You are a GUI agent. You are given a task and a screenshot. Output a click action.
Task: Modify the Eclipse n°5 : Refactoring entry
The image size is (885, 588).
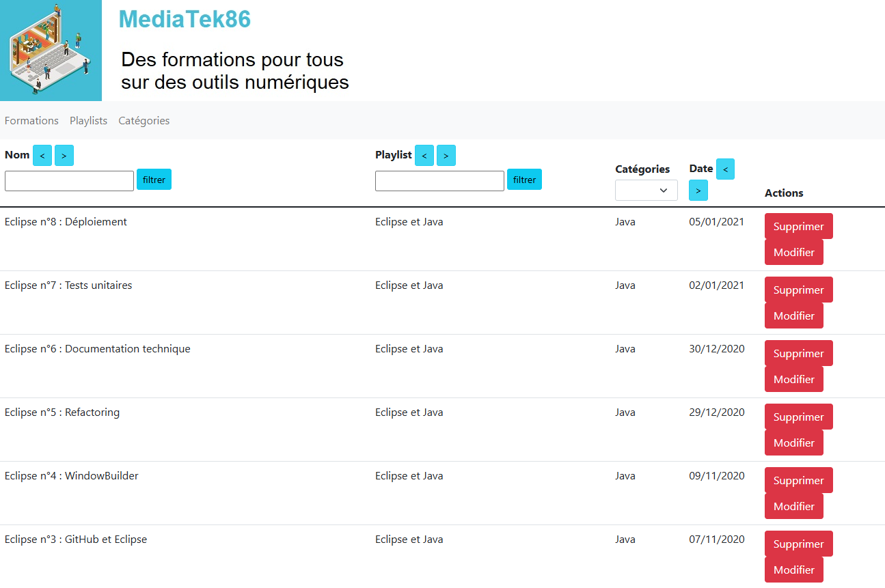pos(794,443)
